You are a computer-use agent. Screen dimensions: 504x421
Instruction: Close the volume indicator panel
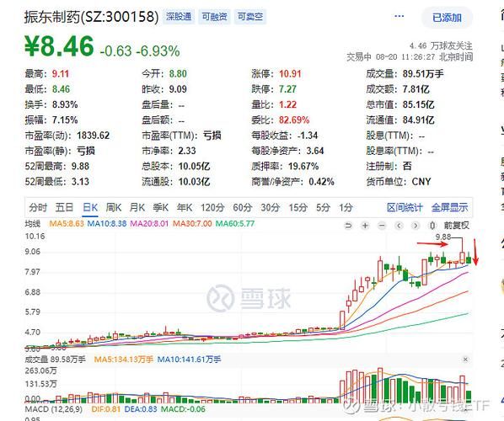point(465,360)
